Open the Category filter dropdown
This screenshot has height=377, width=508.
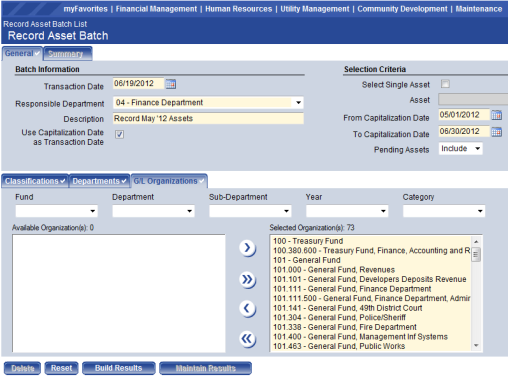[480, 211]
